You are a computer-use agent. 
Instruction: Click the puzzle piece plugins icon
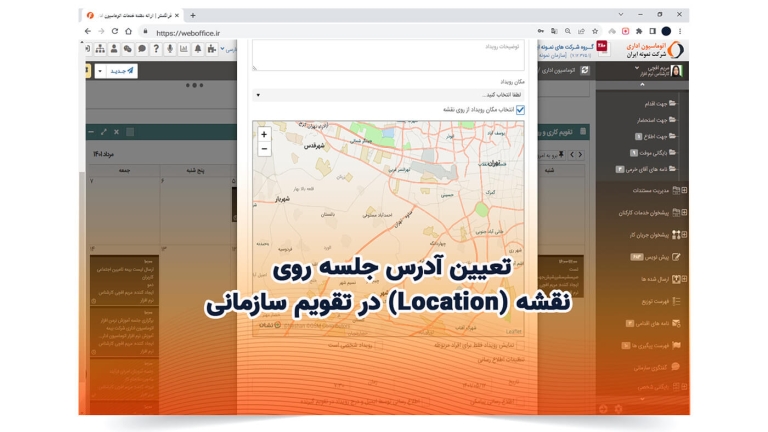point(212,48)
